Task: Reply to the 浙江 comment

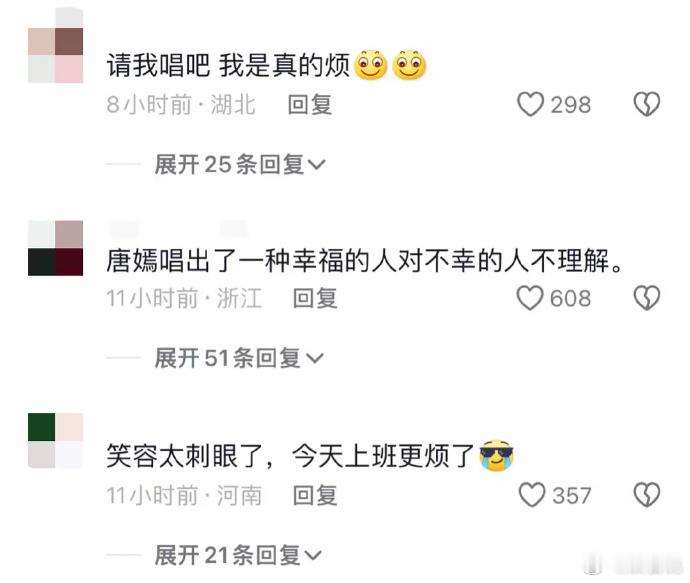Action: pyautogui.click(x=315, y=298)
